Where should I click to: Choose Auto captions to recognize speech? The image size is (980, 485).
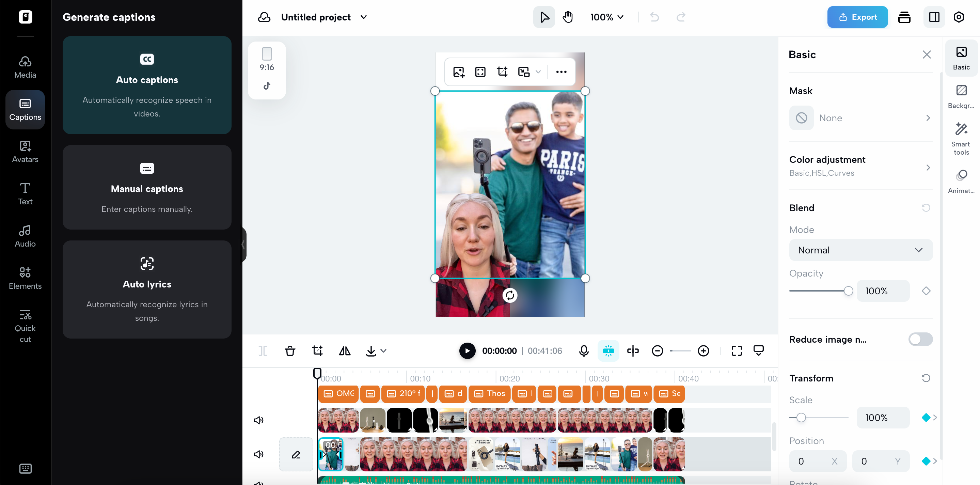tap(147, 85)
